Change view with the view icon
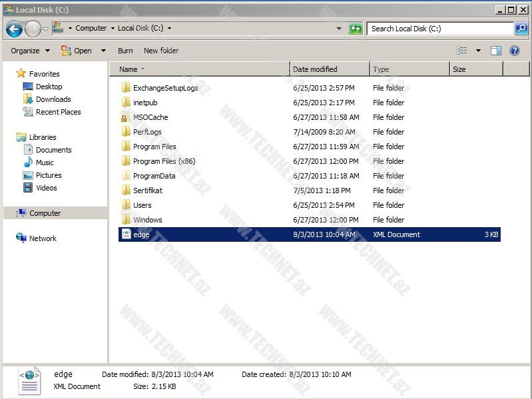This screenshot has height=399, width=532. pyautogui.click(x=462, y=51)
